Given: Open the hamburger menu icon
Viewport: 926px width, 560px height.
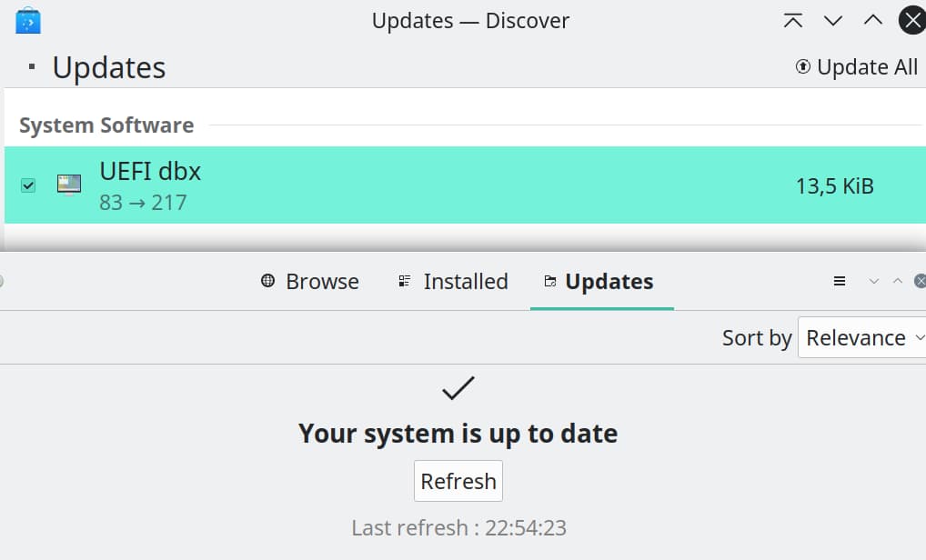Looking at the screenshot, I should tap(840, 282).
